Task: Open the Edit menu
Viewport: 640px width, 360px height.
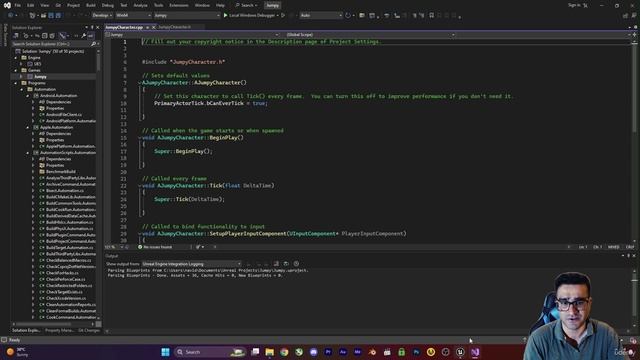Action: (x=31, y=5)
